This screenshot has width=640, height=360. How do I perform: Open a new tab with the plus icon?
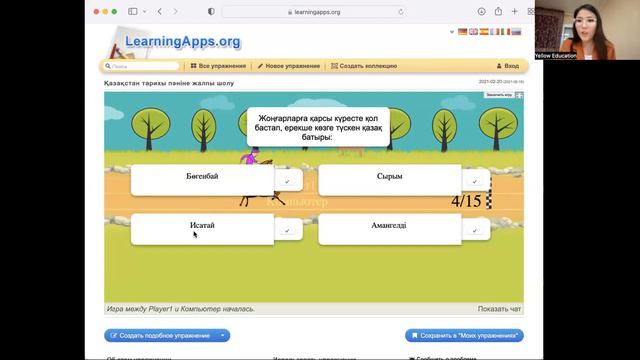(x=515, y=11)
